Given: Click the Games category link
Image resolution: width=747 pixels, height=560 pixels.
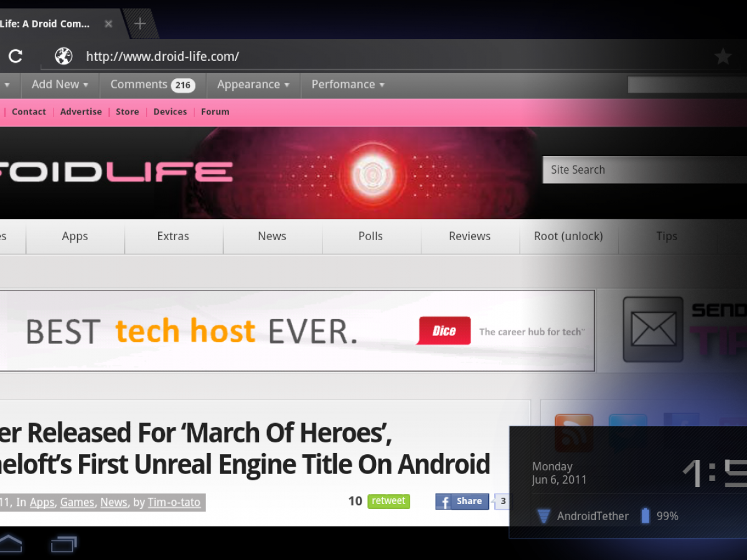Looking at the screenshot, I should click(77, 503).
